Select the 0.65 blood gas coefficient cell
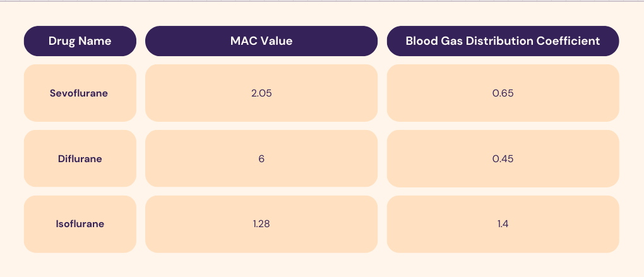644x277 pixels. pos(503,93)
